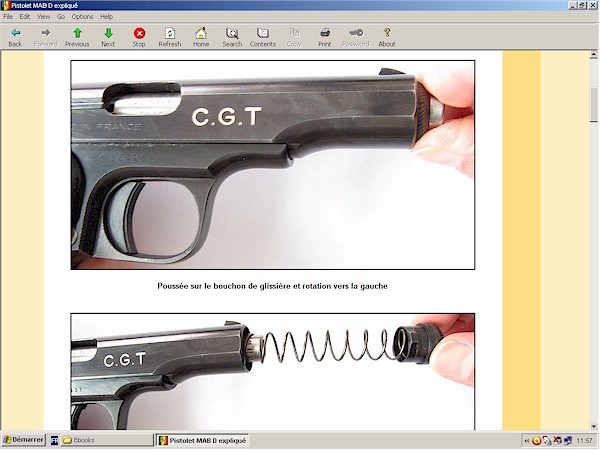600x450 pixels.
Task: Jump to the Previous page
Action: tap(77, 38)
